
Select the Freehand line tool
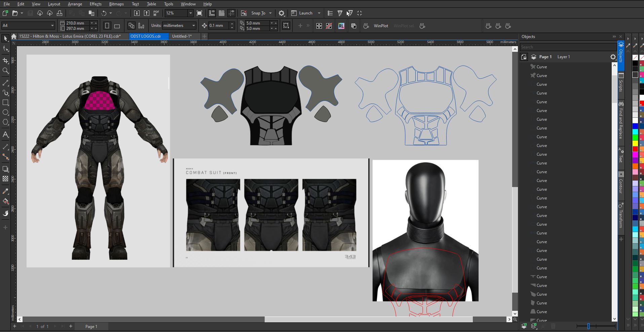[x=5, y=83]
